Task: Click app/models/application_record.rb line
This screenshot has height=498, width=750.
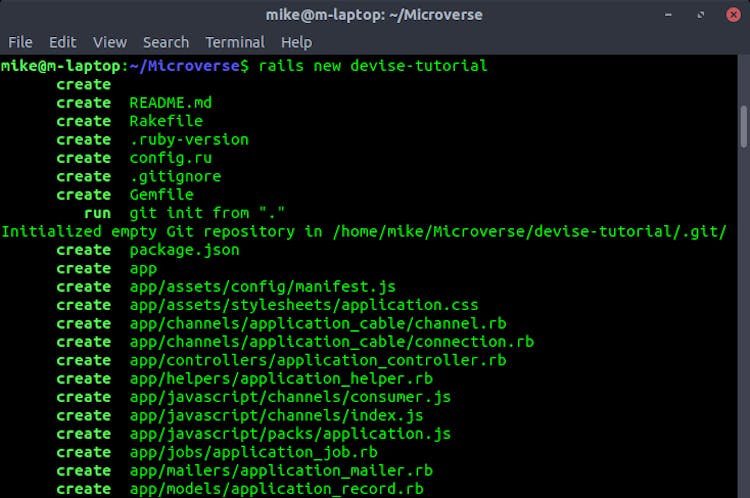Action: point(276,489)
